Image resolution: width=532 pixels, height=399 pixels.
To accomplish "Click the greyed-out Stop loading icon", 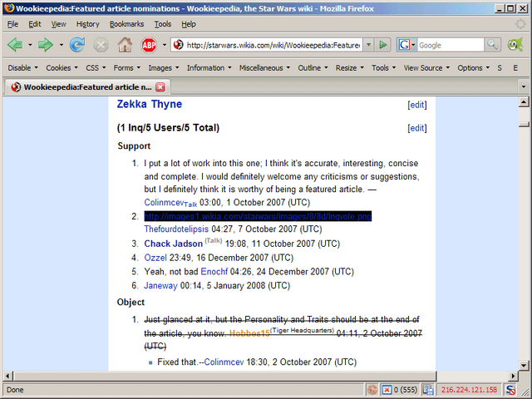I will [x=101, y=45].
